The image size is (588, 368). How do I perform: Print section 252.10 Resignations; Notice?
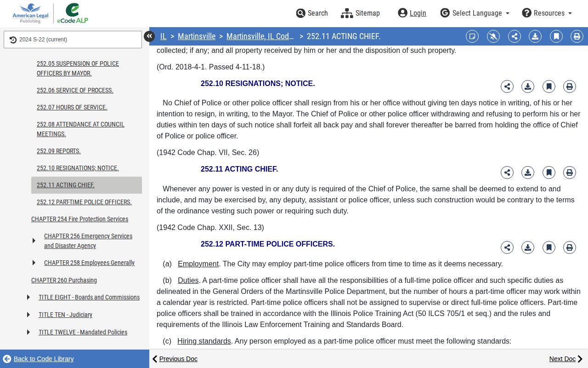coord(570,86)
